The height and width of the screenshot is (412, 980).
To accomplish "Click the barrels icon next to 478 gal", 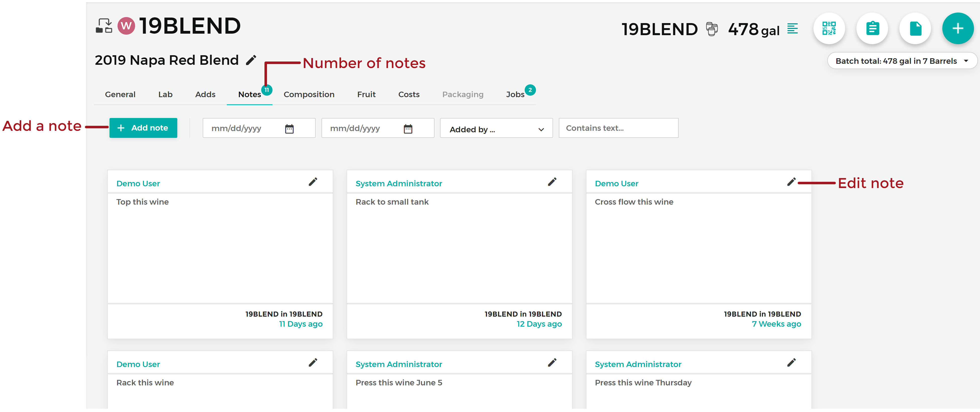I will click(712, 29).
